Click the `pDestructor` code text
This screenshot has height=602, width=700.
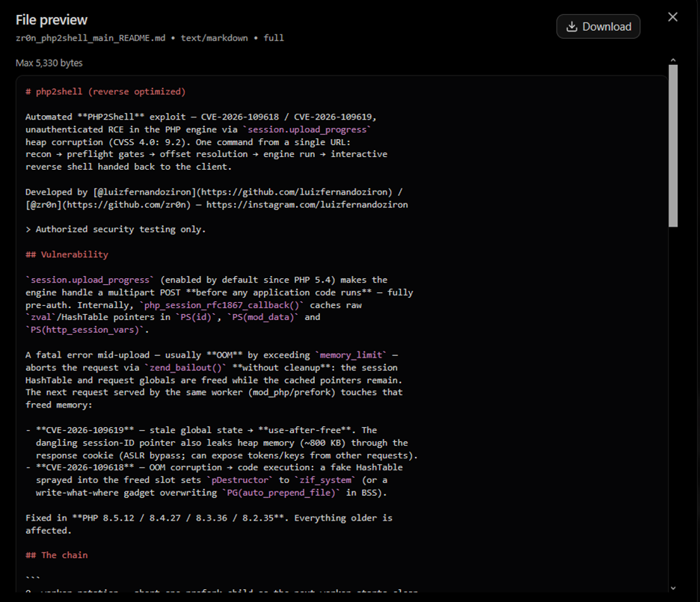(240, 480)
